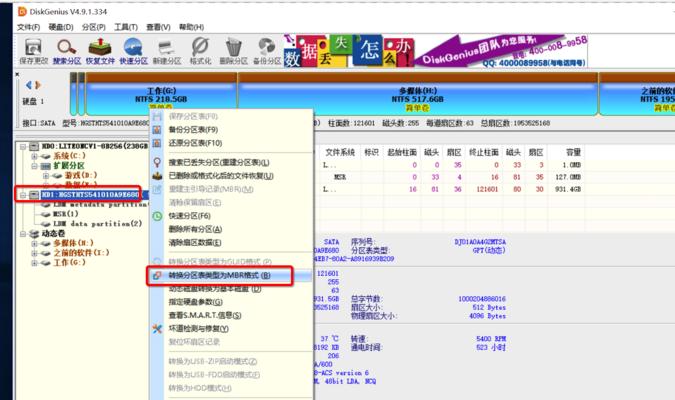Launch the 快速分区 toolbar icon
Screen dimensions: 675x400
pos(133,52)
